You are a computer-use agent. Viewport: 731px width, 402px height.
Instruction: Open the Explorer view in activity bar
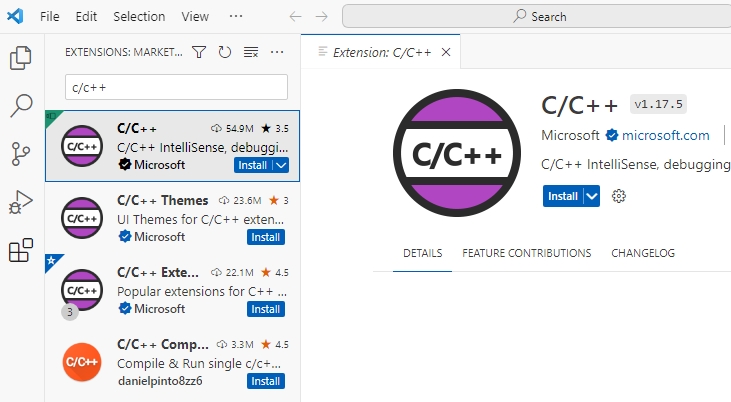point(21,58)
